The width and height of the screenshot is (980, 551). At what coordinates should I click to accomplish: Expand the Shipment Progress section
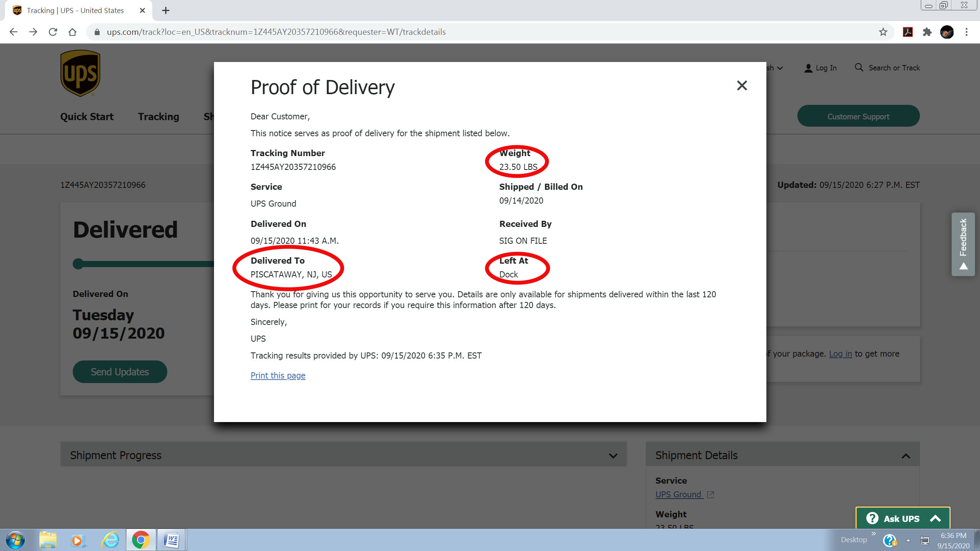pyautogui.click(x=343, y=455)
